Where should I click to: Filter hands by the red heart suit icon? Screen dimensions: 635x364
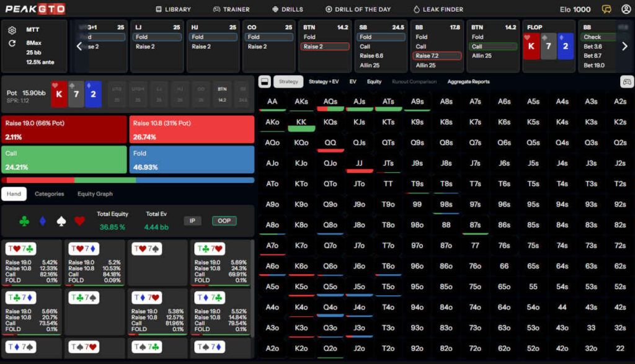tap(79, 220)
